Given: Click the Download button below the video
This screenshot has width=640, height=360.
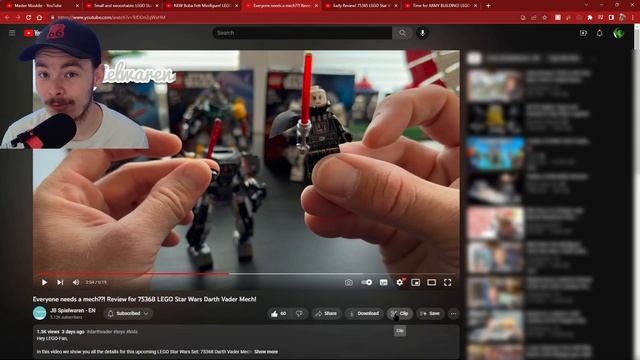Looking at the screenshot, I should click(x=364, y=313).
